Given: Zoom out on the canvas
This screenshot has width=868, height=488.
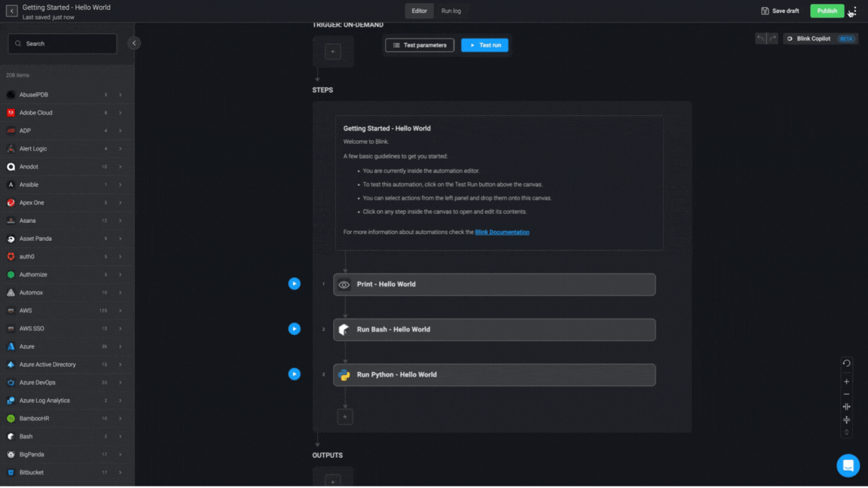Looking at the screenshot, I should point(846,395).
